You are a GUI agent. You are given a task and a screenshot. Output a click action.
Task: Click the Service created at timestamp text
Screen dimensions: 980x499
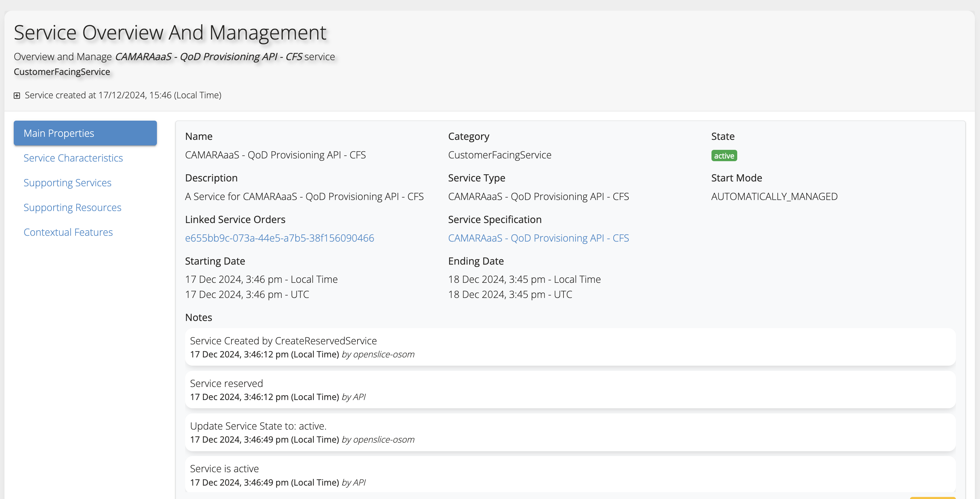pyautogui.click(x=123, y=95)
